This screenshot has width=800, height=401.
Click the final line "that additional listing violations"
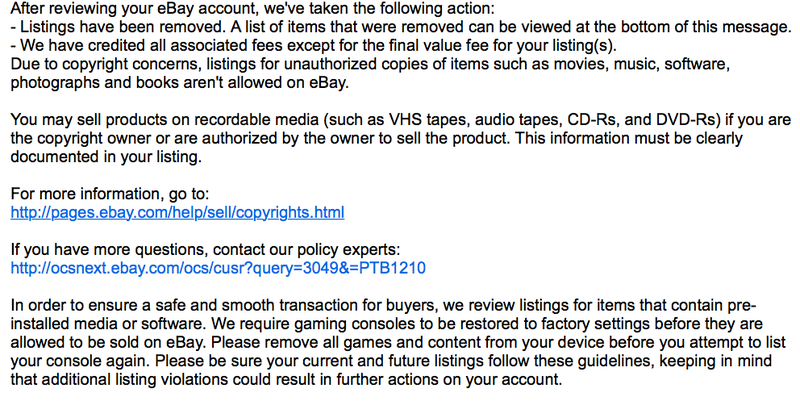click(286, 380)
